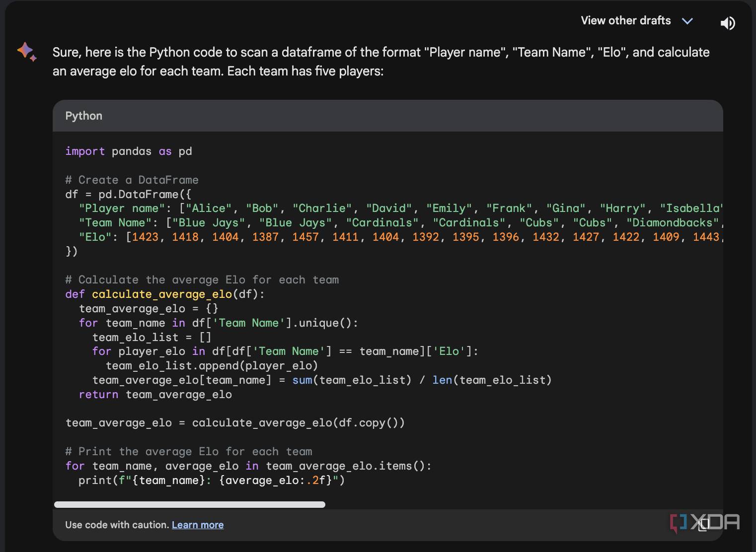Expand the View other drafts chevron

pos(687,21)
